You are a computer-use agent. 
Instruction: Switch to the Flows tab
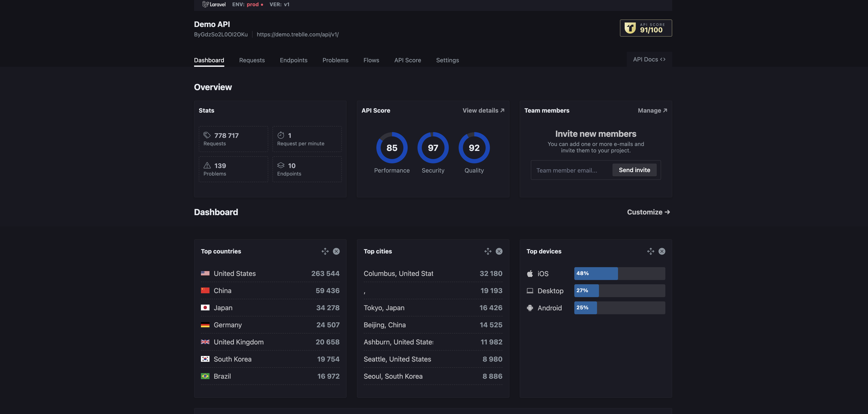coord(371,60)
